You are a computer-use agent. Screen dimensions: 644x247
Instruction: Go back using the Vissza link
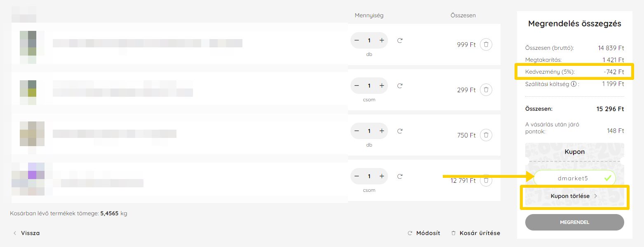pos(27,233)
